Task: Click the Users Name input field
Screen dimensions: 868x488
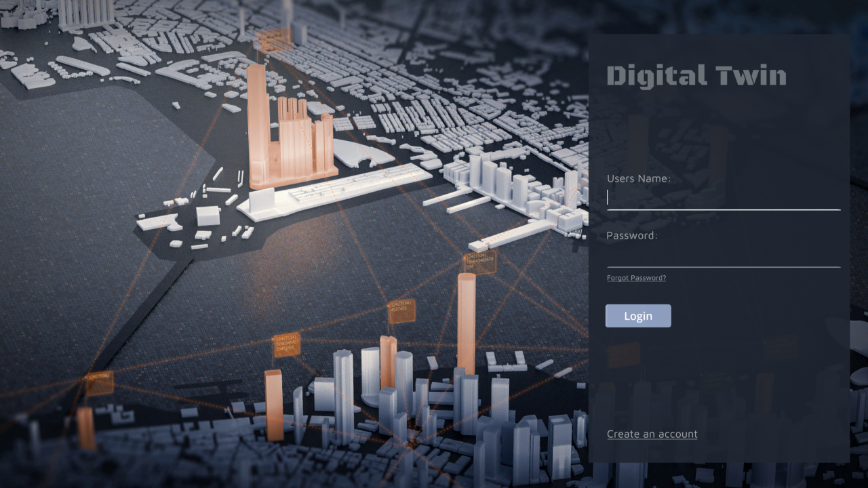Action: (723, 198)
